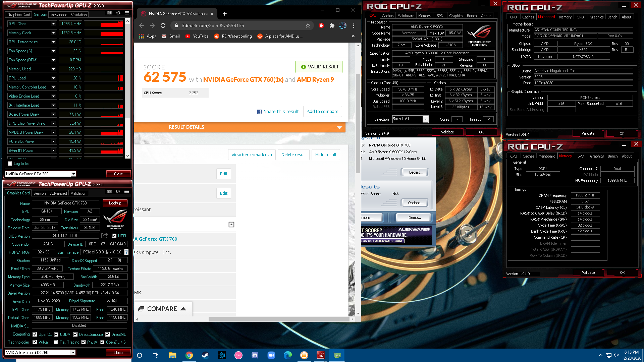Toggle Ray Tracing checkbox
The width and height of the screenshot is (644, 362).
56,342
